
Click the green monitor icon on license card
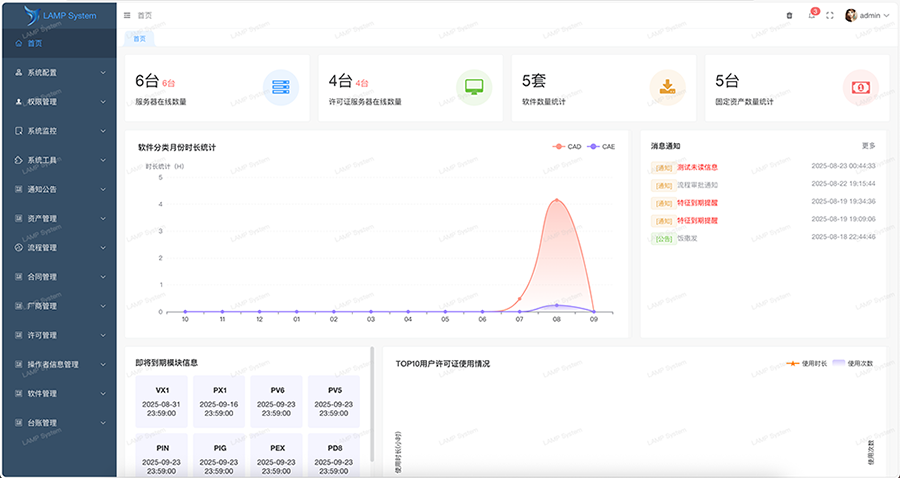tap(474, 88)
